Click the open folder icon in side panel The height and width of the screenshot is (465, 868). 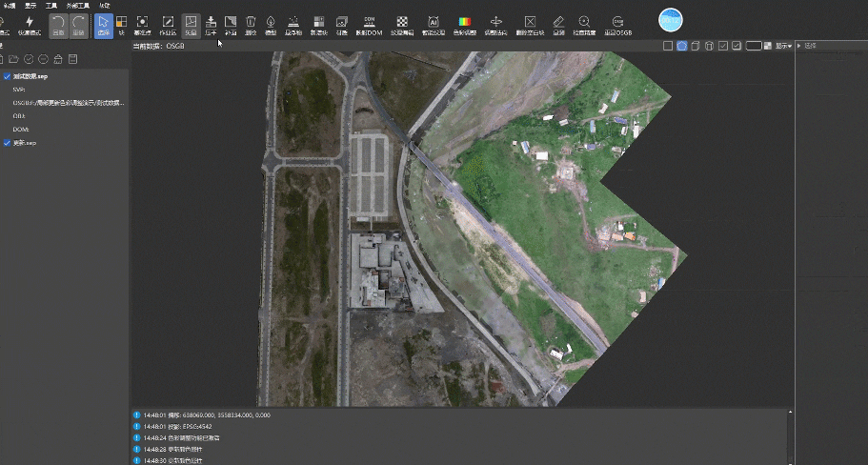(14, 59)
